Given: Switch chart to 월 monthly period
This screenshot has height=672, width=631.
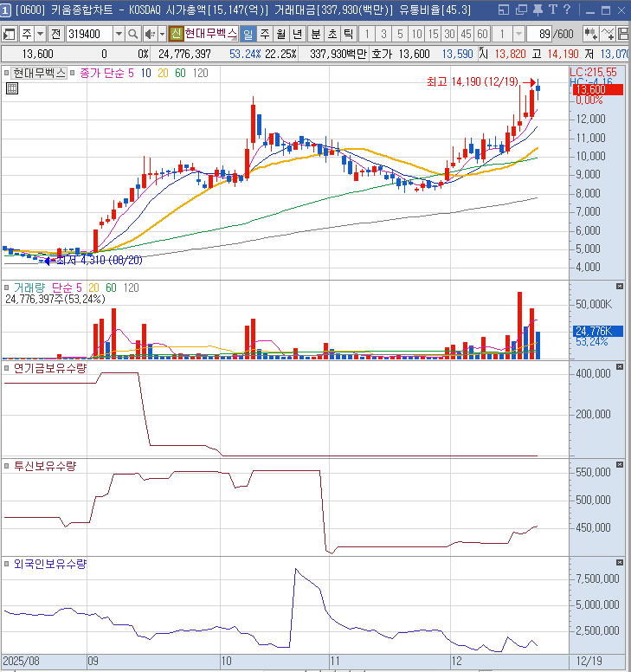Looking at the screenshot, I should coord(280,34).
